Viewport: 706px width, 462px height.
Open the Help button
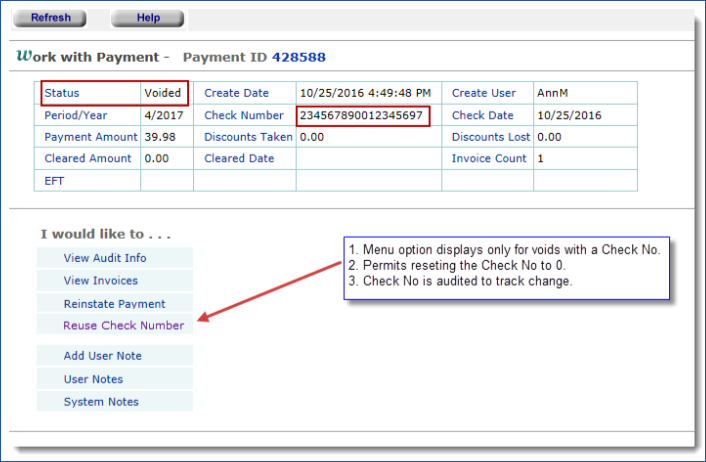coord(147,18)
